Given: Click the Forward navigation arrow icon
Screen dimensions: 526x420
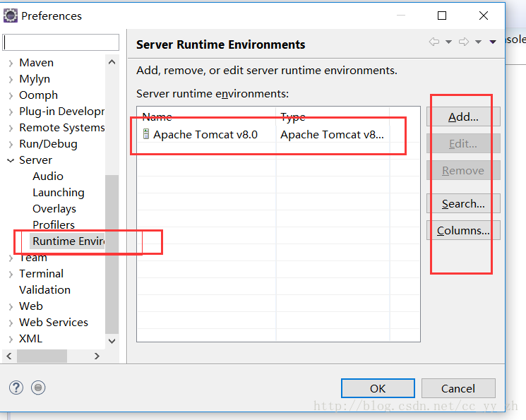Looking at the screenshot, I should [464, 42].
